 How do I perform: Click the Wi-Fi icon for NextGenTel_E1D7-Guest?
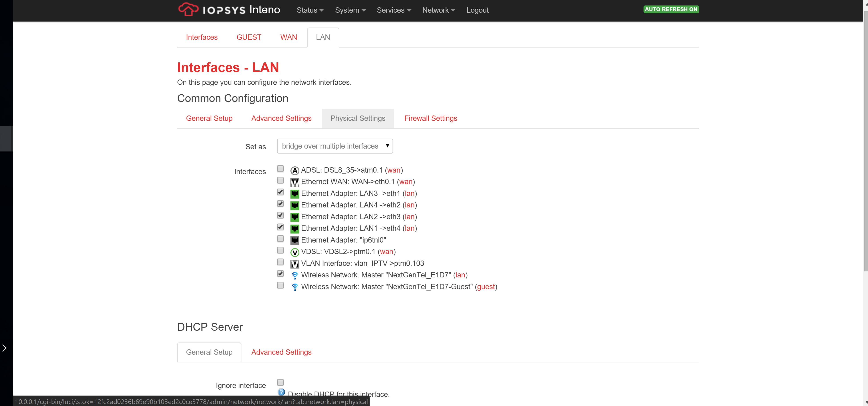coord(295,287)
